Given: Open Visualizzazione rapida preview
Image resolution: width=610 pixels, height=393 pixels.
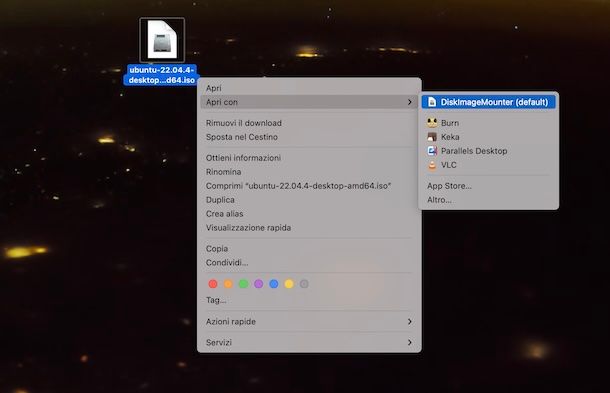Looking at the screenshot, I should 309,228.
